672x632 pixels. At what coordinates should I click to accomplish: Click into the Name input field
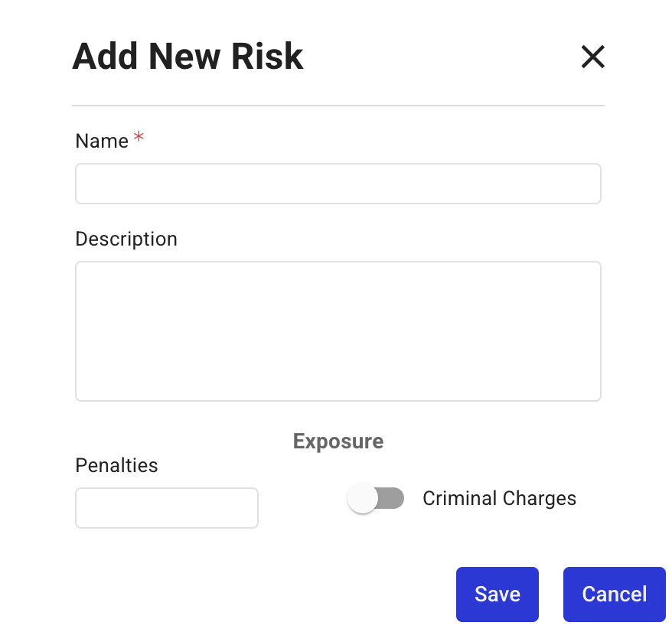338,184
